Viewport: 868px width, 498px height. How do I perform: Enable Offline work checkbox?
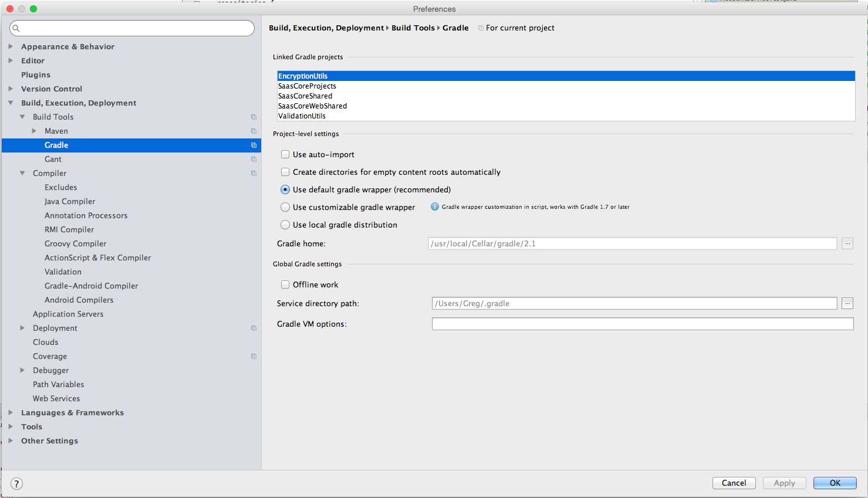[285, 284]
